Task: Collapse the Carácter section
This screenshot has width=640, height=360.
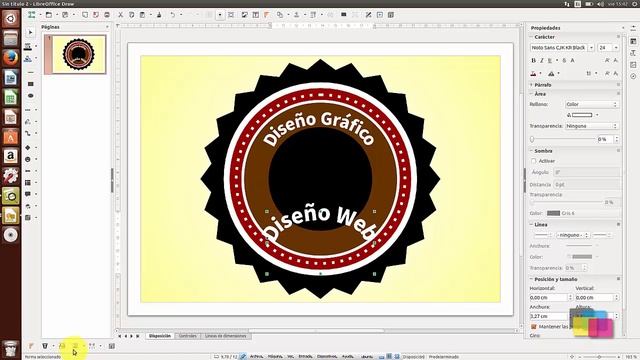Action: tap(531, 37)
